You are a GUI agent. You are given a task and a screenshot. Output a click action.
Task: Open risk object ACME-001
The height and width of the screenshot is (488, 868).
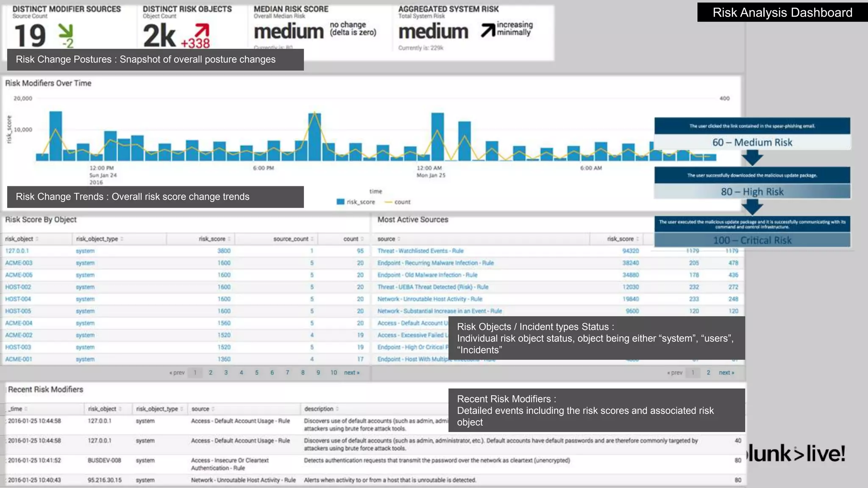pyautogui.click(x=19, y=359)
